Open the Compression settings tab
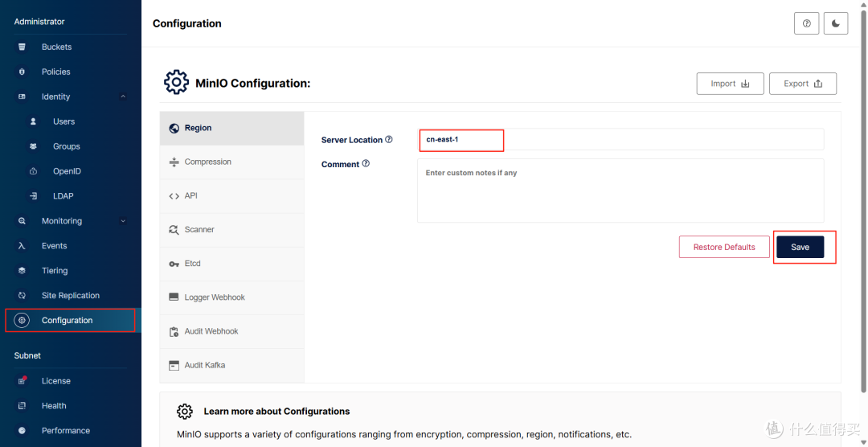This screenshot has height=447, width=868. [x=232, y=162]
